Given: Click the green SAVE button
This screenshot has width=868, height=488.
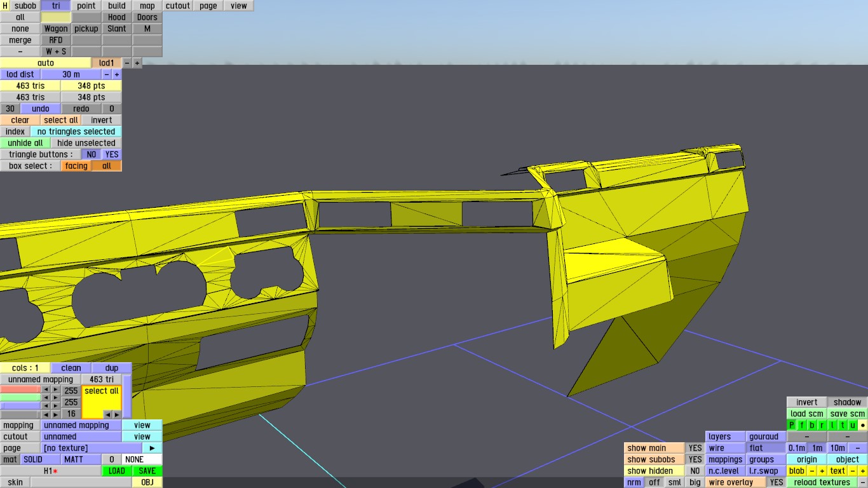Looking at the screenshot, I should tap(147, 471).
